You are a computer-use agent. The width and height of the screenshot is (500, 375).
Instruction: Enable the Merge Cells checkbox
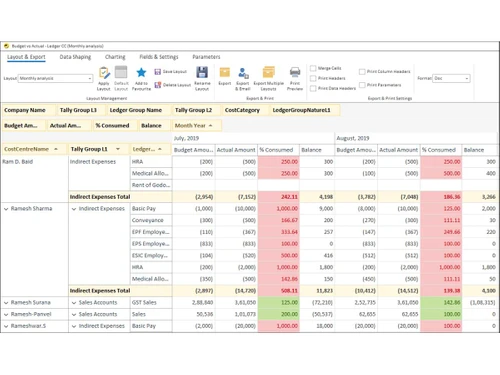(x=313, y=68)
